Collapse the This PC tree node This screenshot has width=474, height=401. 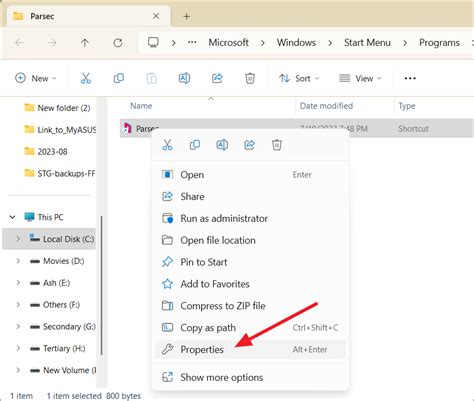click(12, 217)
